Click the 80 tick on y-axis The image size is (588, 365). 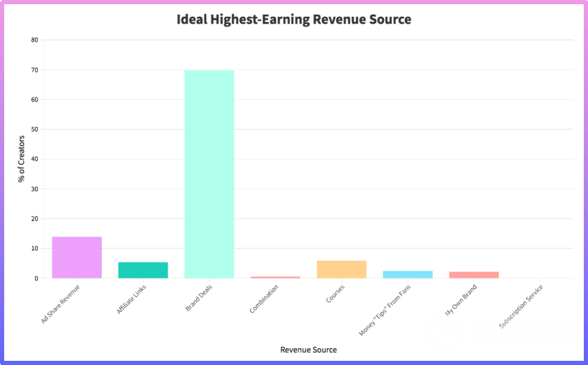[x=34, y=40]
